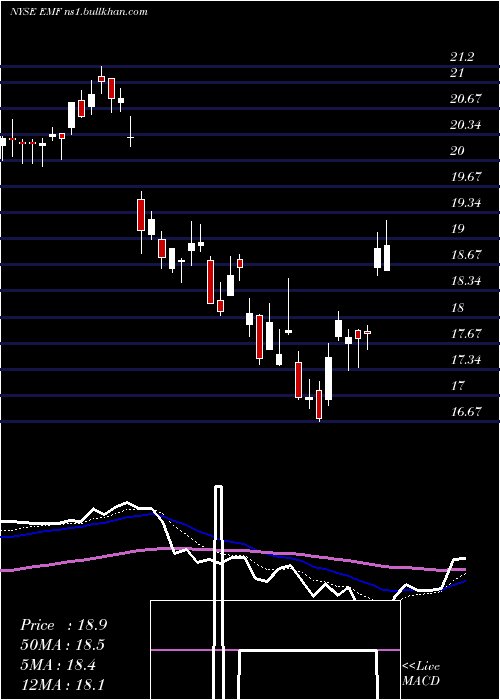Screen dimensions: 500x700
Task: Click the 20 price axis label
Action: point(457,151)
